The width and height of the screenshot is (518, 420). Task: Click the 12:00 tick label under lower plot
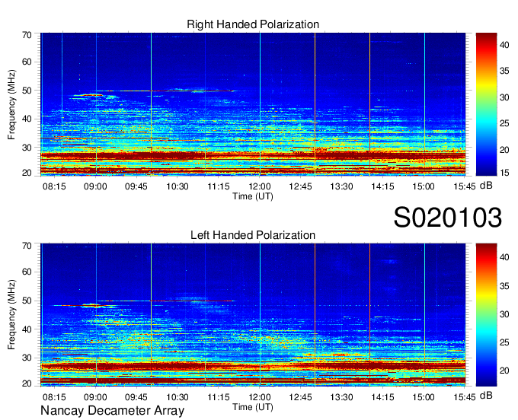tap(260, 397)
